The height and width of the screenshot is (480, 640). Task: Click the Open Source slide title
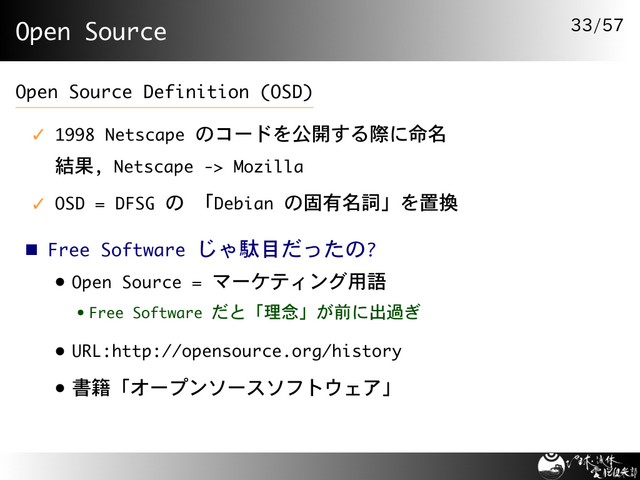(91, 32)
